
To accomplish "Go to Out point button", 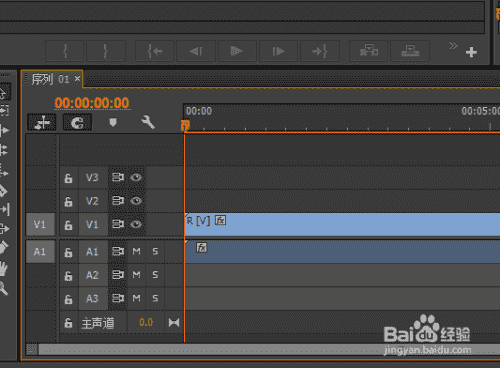I will pyautogui.click(x=320, y=51).
